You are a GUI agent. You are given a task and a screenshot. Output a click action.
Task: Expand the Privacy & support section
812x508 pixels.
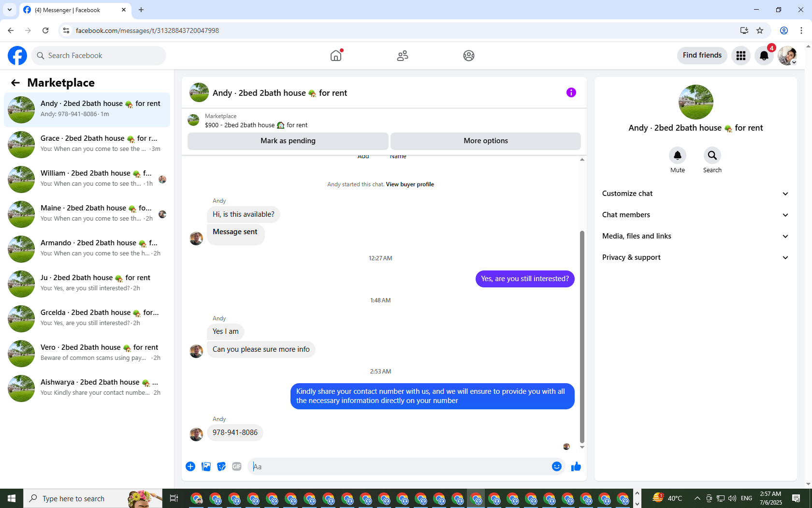coord(696,257)
